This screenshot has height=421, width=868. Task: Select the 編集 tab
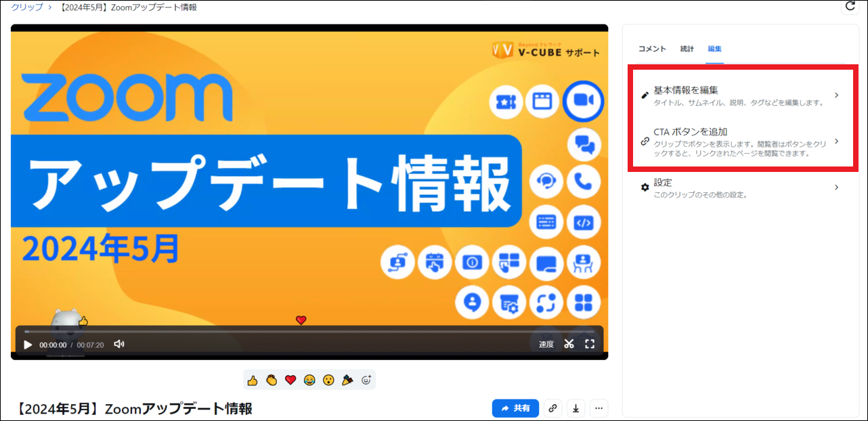coord(715,49)
